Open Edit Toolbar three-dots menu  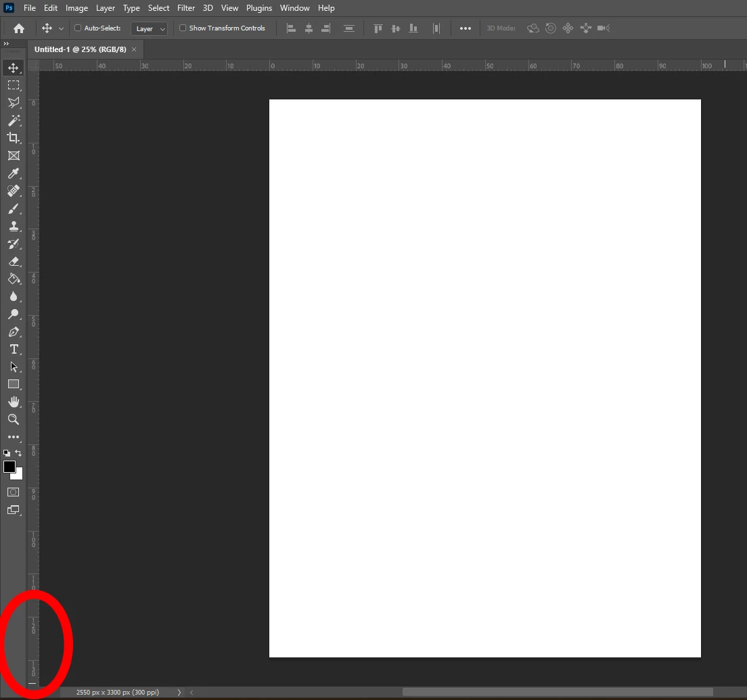coord(14,437)
